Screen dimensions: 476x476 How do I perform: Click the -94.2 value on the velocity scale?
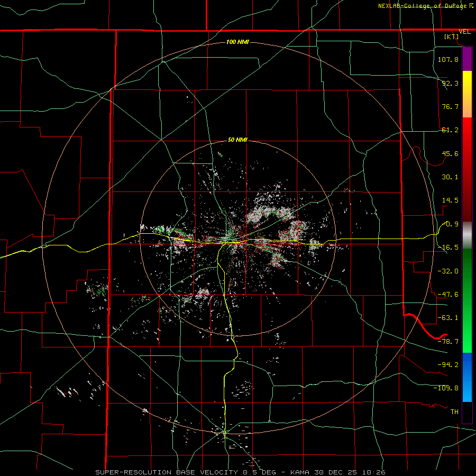(x=448, y=365)
